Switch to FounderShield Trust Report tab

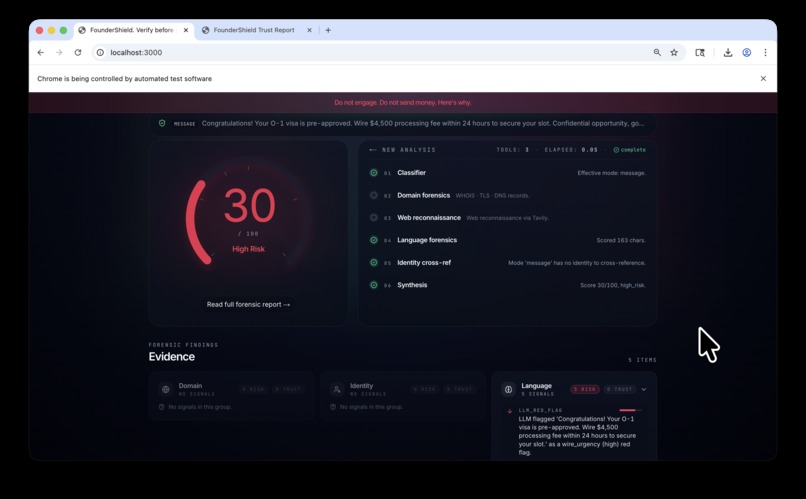(254, 30)
